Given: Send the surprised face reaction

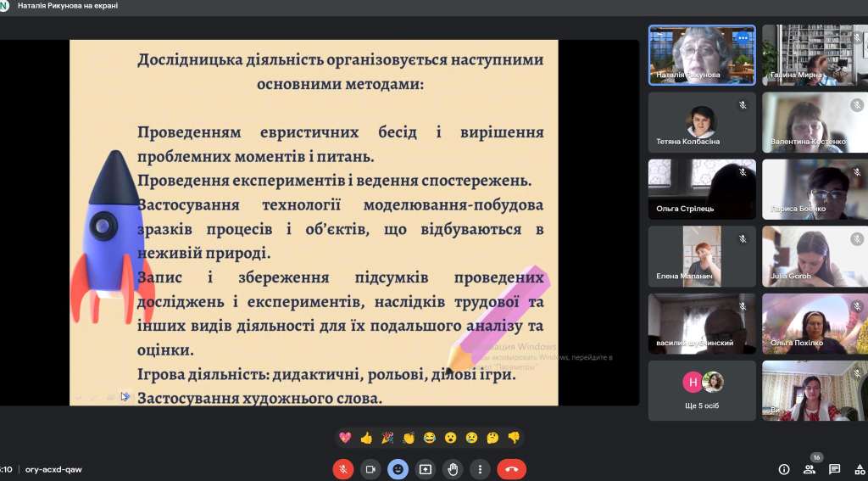Looking at the screenshot, I should [451, 438].
